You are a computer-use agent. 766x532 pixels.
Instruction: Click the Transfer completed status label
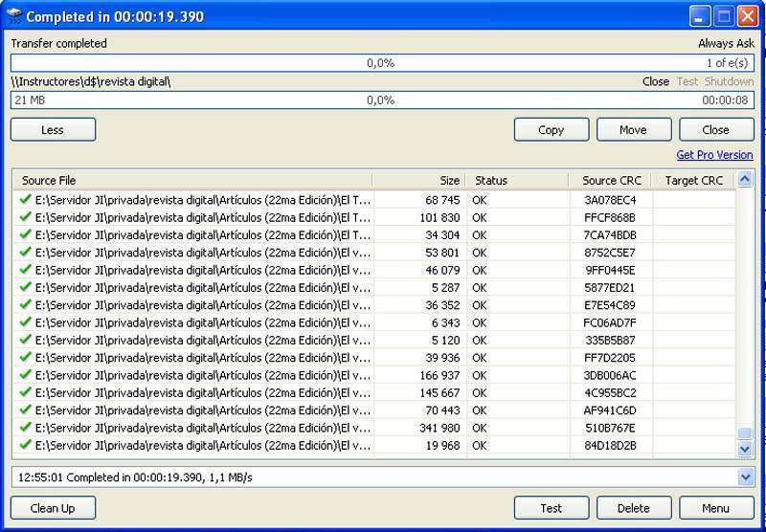point(59,43)
